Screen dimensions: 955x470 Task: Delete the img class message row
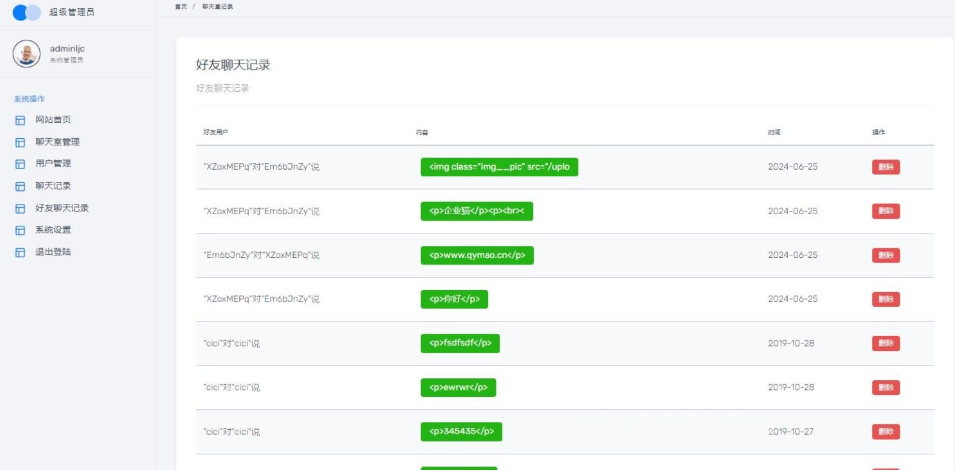pos(885,167)
